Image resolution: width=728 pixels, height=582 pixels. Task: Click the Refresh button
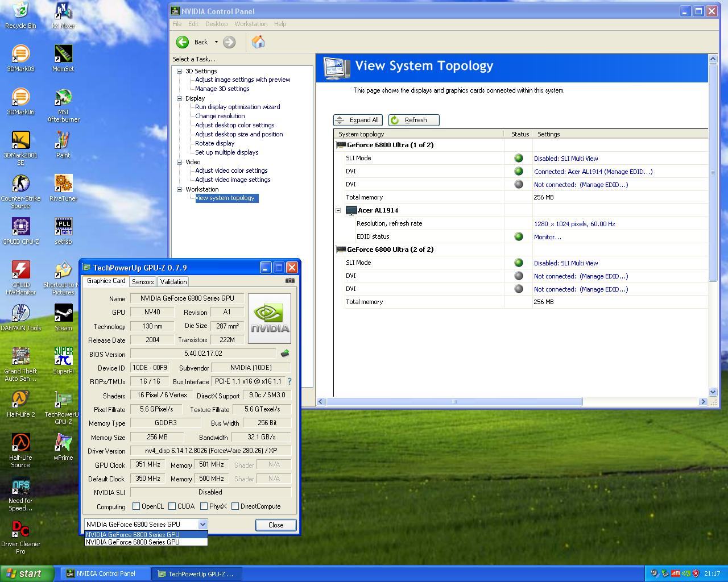414,120
